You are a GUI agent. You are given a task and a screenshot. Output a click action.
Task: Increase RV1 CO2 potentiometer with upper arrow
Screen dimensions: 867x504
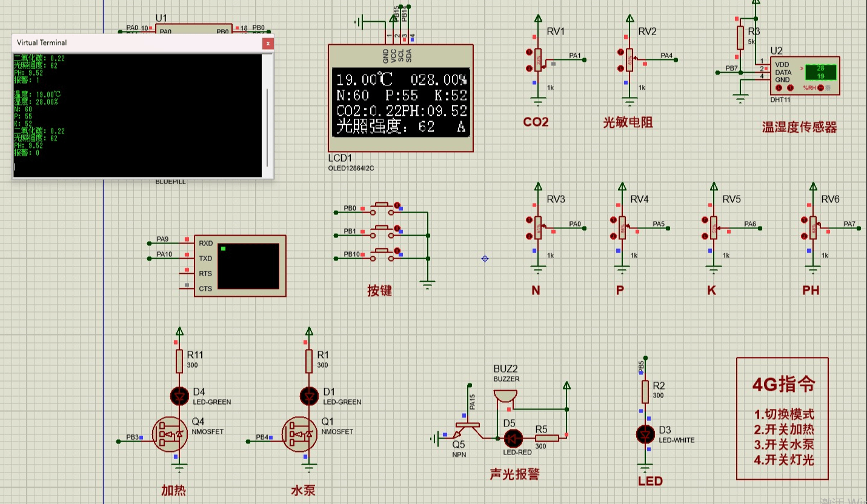click(x=530, y=53)
